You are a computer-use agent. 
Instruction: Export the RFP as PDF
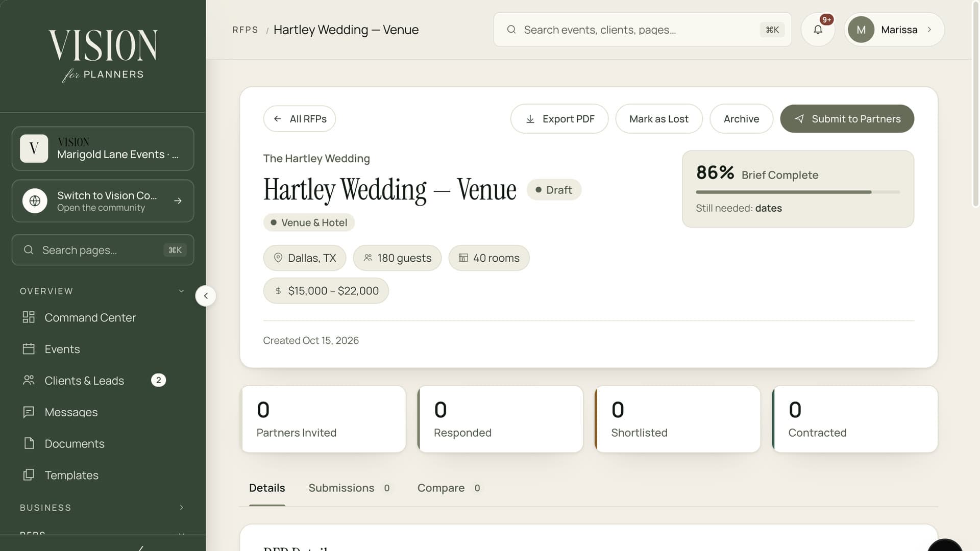pos(559,119)
